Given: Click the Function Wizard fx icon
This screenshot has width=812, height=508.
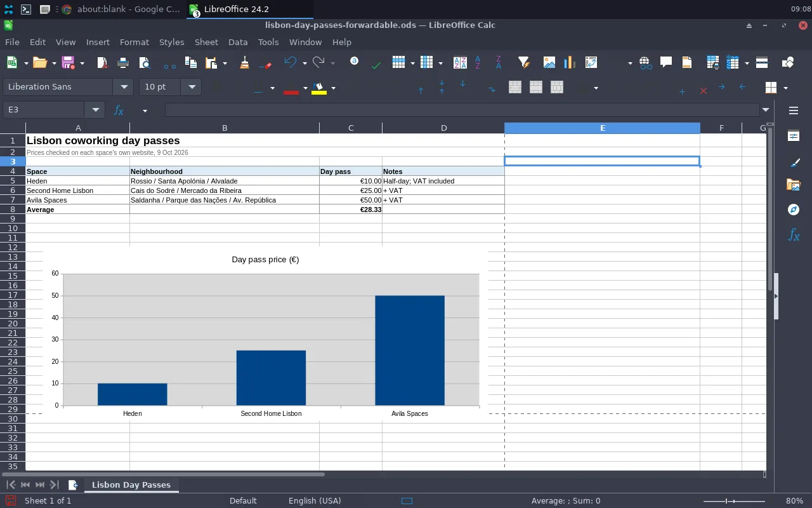Looking at the screenshot, I should (x=119, y=110).
